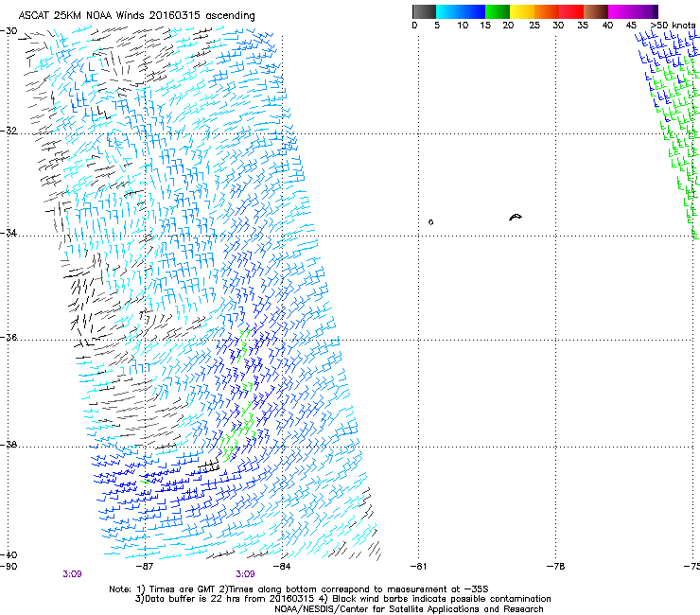
Task: Click the green 15-20 knots legend segment
Action: 498,11
